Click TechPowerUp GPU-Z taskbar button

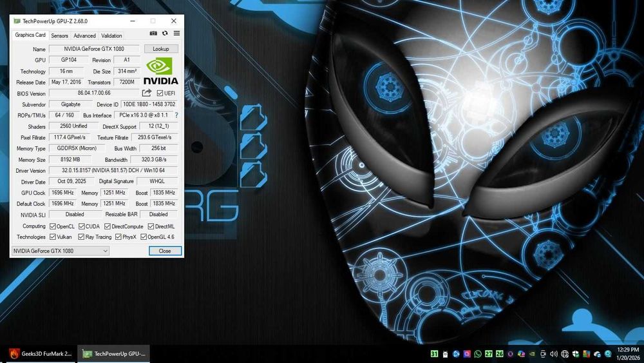[x=114, y=353]
